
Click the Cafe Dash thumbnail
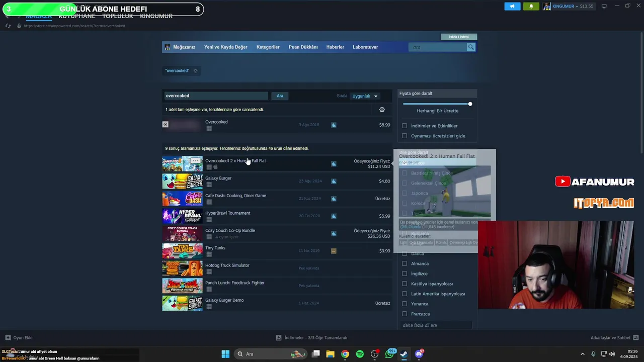(182, 199)
